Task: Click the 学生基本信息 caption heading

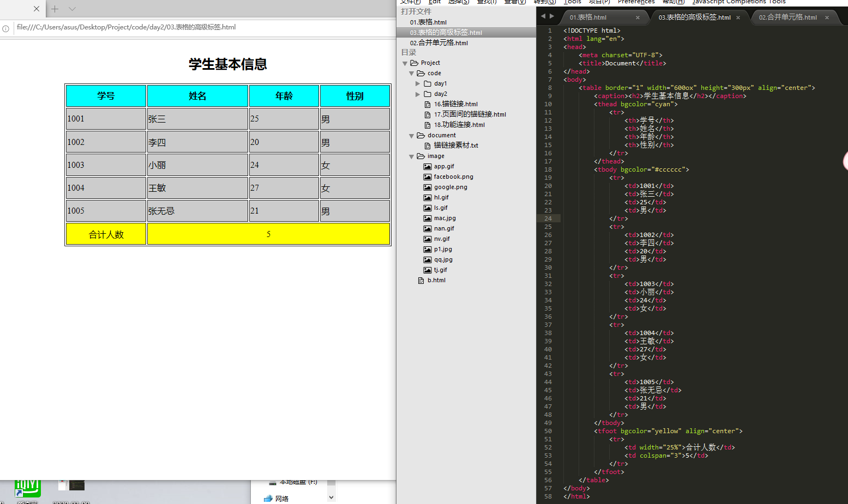Action: pos(228,64)
